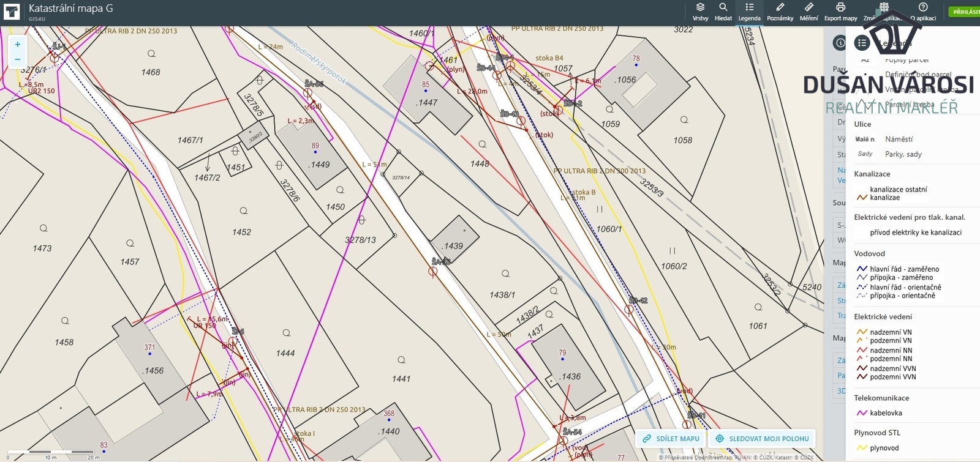Open the Hledat search tool

point(723,11)
